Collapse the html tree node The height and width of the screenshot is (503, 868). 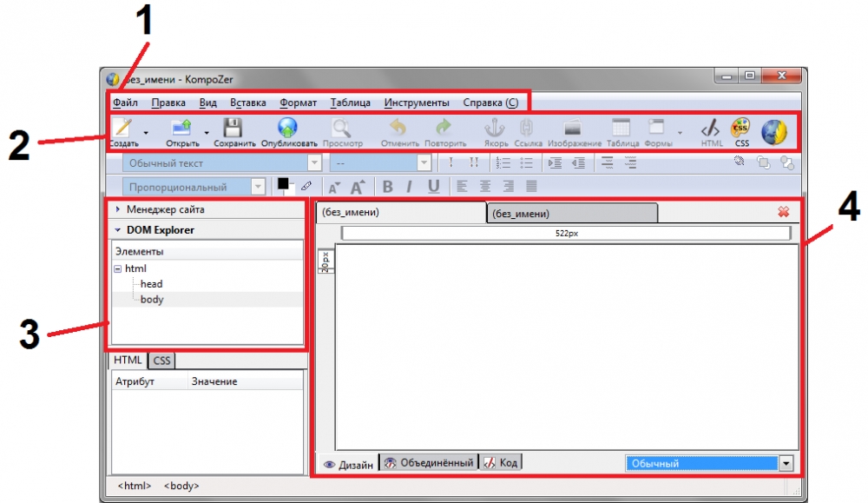coord(118,268)
